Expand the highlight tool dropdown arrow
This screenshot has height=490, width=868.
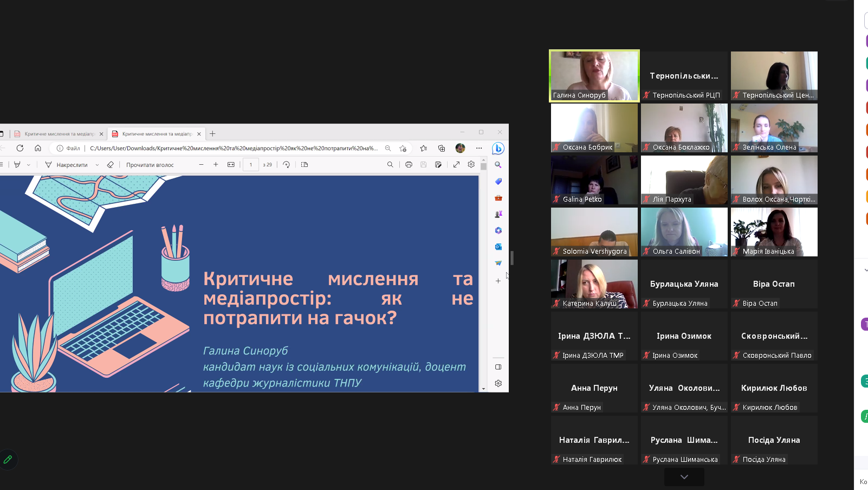[28, 165]
